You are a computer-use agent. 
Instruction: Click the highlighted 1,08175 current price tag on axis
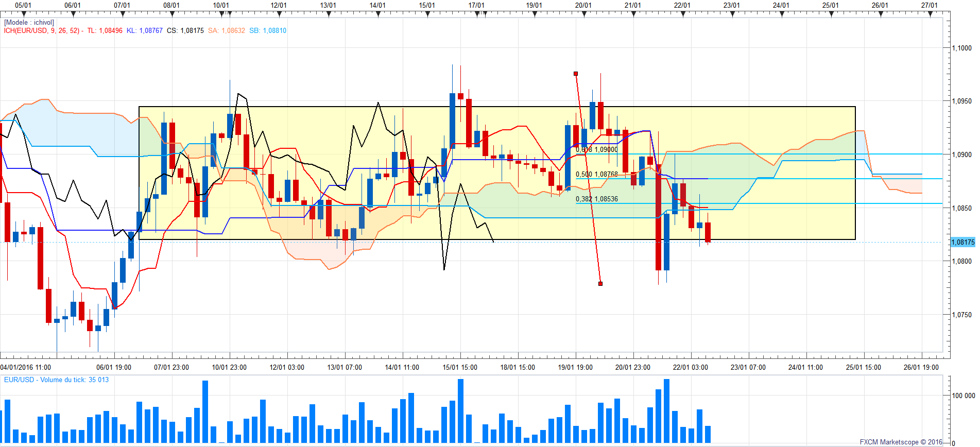coord(962,242)
